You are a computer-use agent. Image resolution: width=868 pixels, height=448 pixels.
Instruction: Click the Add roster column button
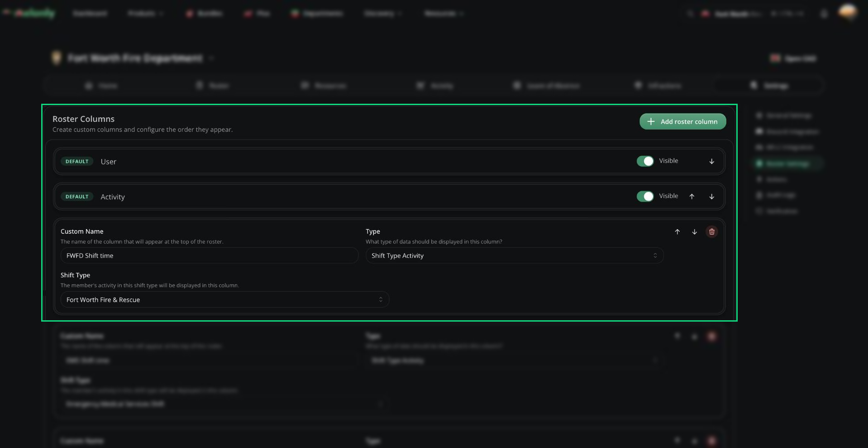click(682, 121)
